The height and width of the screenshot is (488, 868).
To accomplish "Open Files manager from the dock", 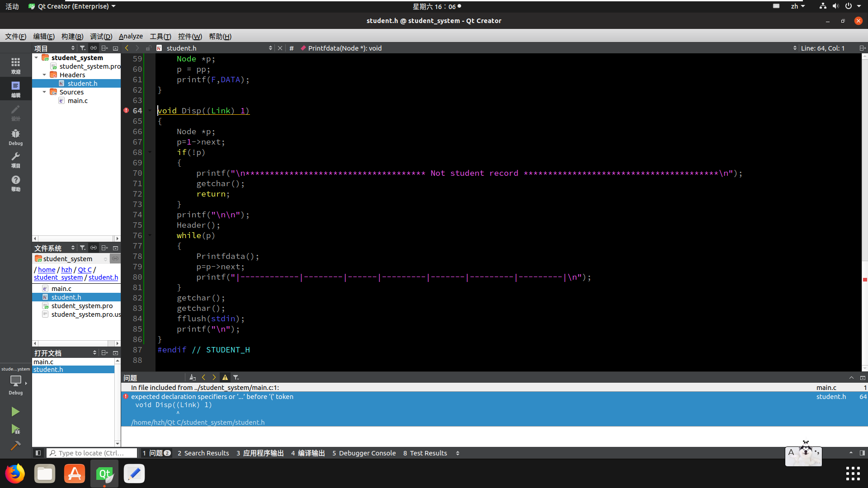I will pos(45,474).
